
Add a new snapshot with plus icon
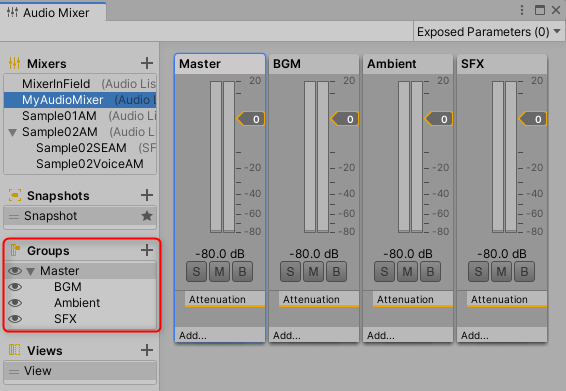[x=147, y=195]
